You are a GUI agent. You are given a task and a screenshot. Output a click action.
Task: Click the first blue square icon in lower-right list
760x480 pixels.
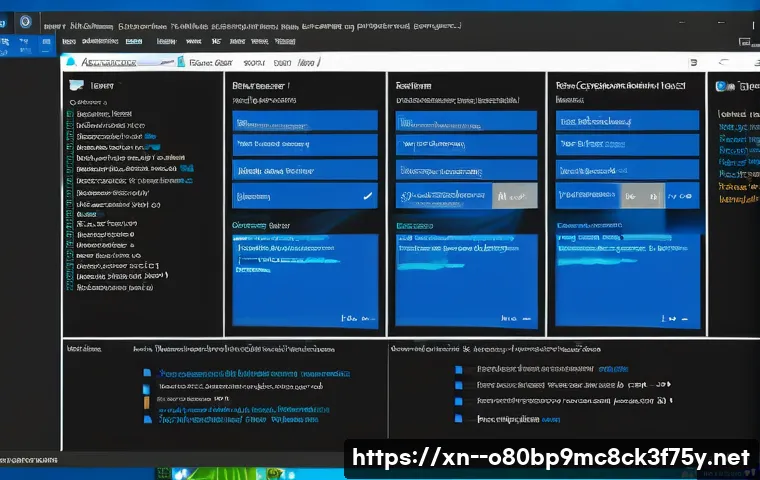459,369
